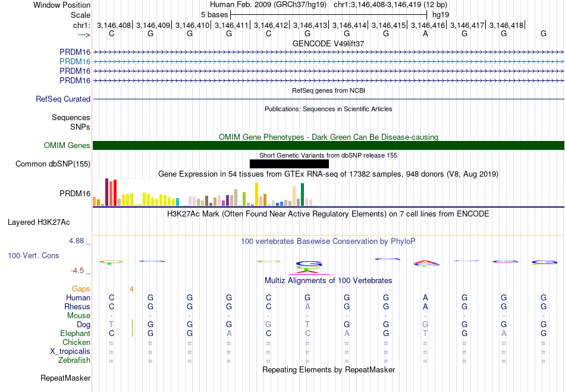
Task: Open the RefSeq Curated track label
Action: coord(63,99)
